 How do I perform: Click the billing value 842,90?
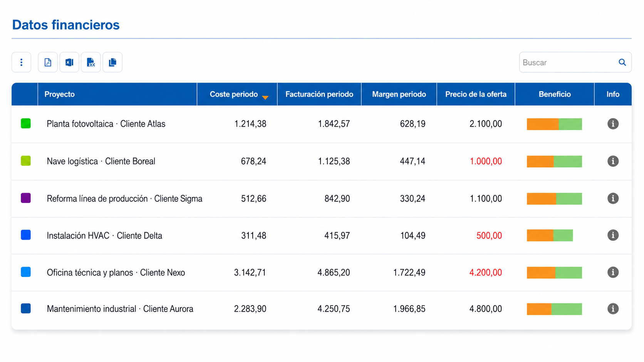pos(337,199)
